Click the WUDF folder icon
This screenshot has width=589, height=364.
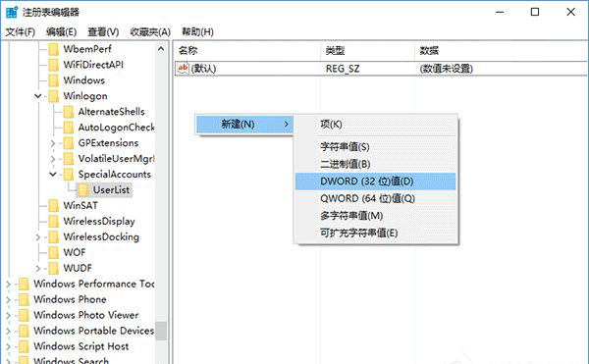point(54,268)
